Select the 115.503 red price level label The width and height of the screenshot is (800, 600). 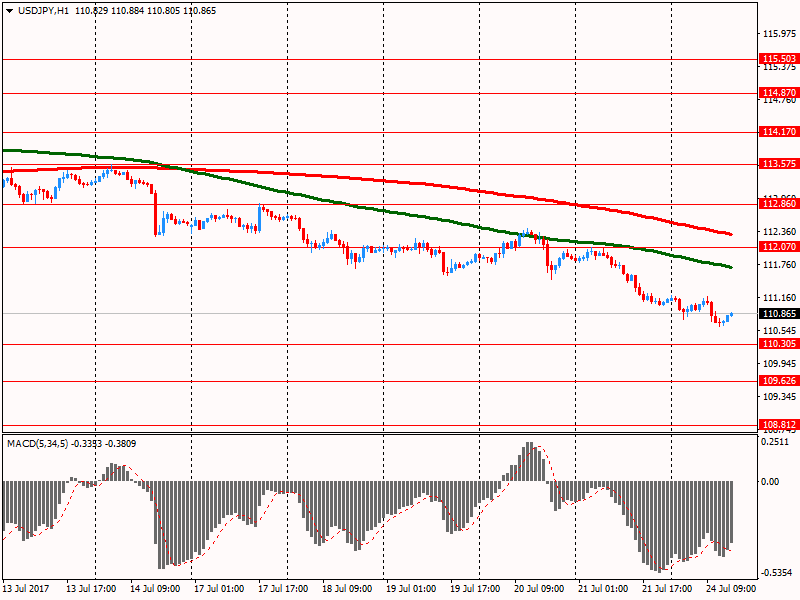click(x=779, y=59)
